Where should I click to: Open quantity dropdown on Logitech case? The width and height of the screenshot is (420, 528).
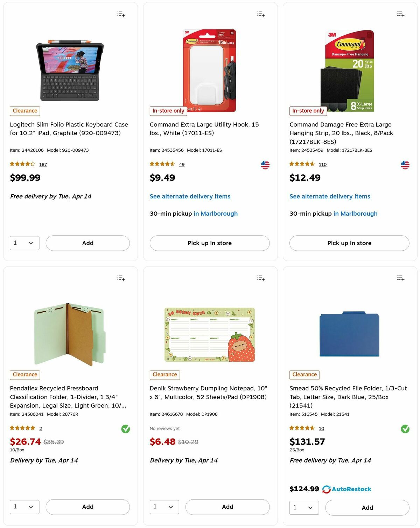click(x=24, y=243)
